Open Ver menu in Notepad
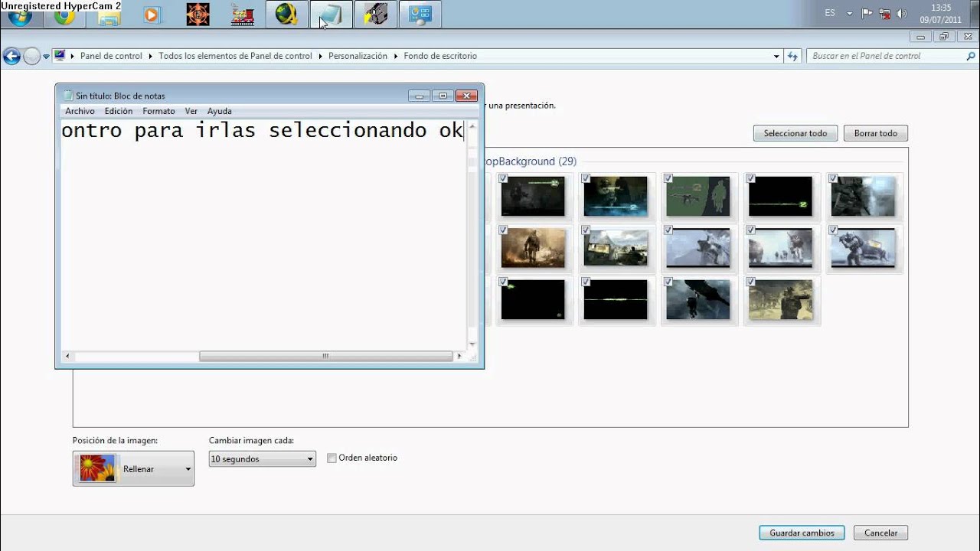The image size is (980, 551). click(191, 111)
